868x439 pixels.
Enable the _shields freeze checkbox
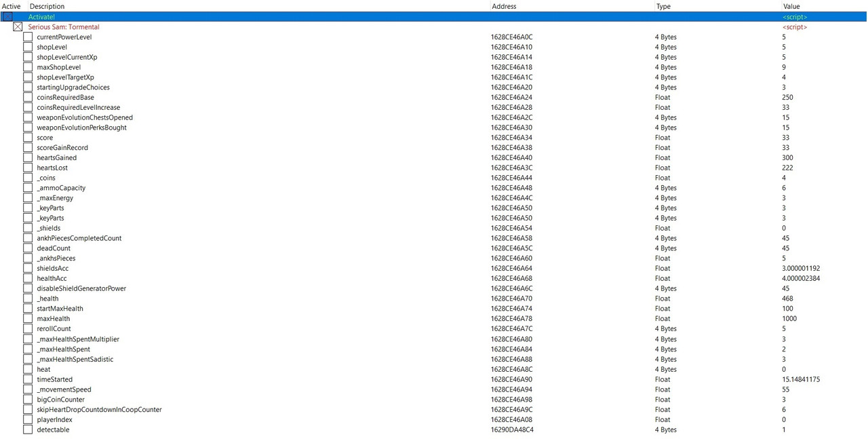pos(28,228)
